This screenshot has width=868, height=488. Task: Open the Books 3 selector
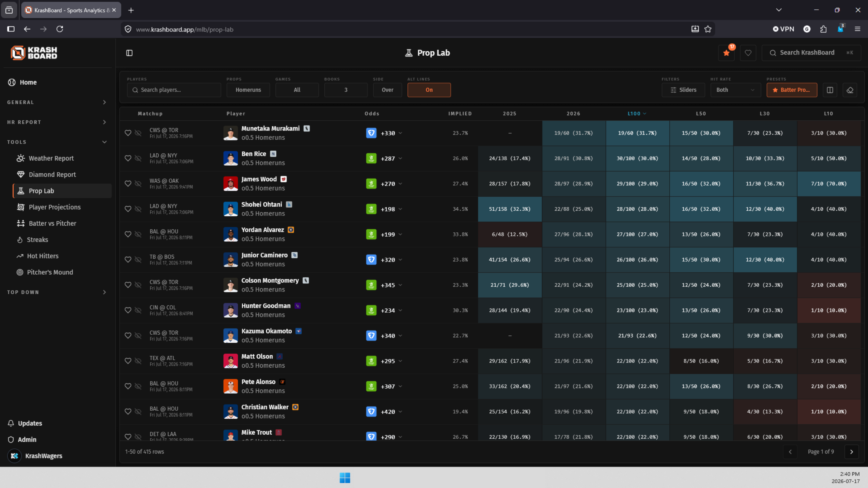click(x=346, y=90)
